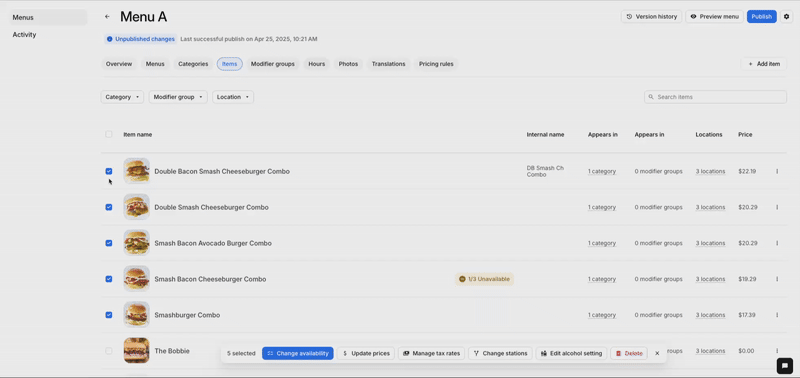Click the Smash Bacon Cheeseburger Combo thumbnail
The height and width of the screenshot is (378, 800).
click(137, 279)
